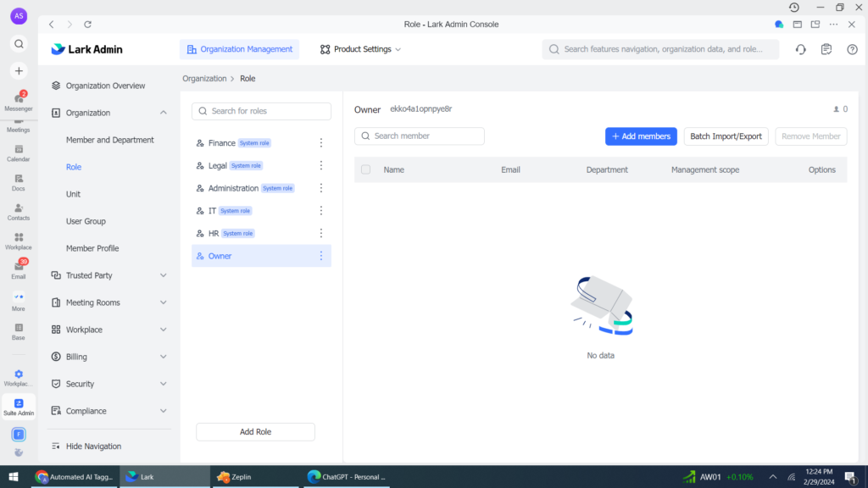Viewport: 868px width, 488px height.
Task: Open options menu for HR role
Action: click(x=321, y=234)
